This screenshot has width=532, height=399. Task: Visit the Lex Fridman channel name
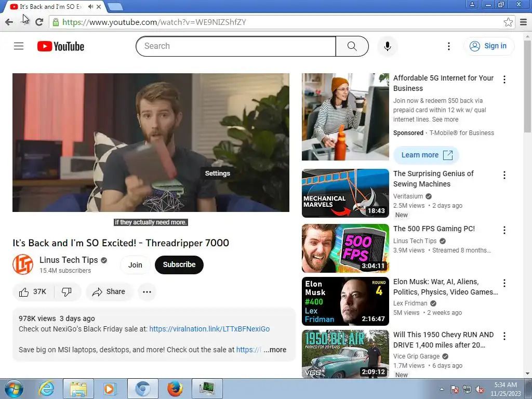(x=410, y=303)
